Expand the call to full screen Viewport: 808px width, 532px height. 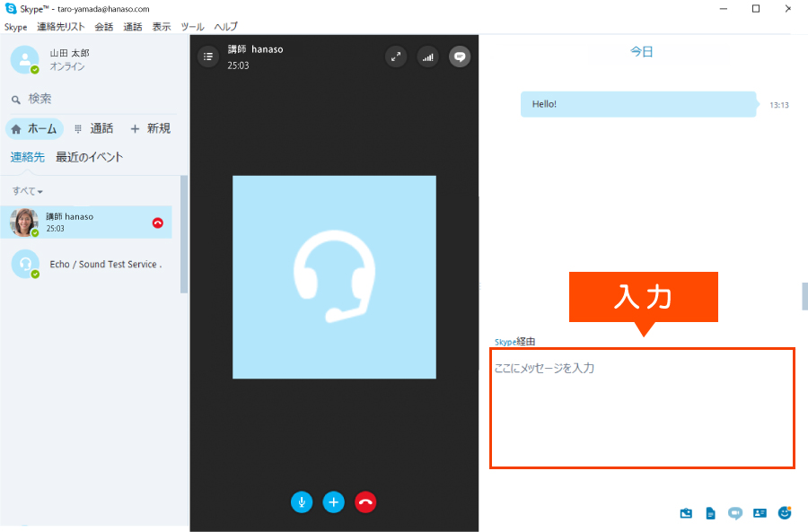[396, 57]
